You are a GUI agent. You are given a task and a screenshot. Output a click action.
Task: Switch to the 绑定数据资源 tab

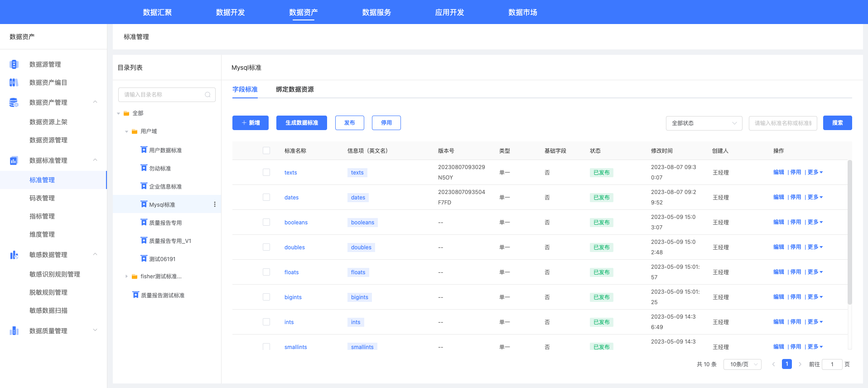point(295,89)
